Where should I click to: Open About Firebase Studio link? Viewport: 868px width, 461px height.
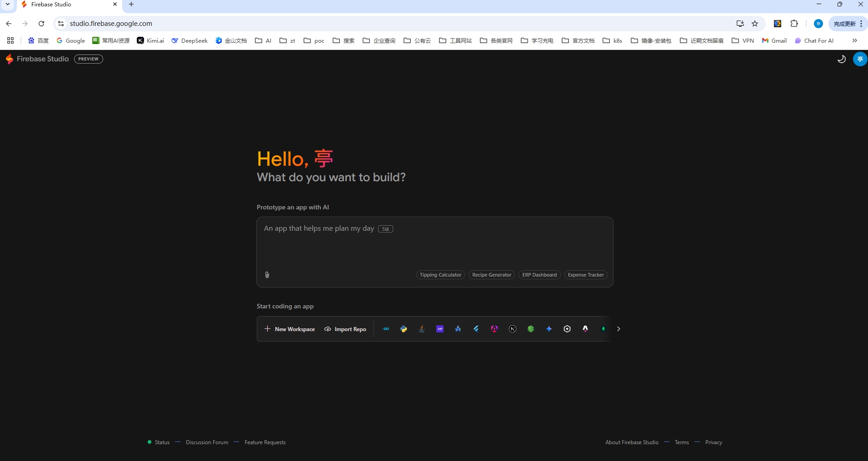[x=632, y=442]
